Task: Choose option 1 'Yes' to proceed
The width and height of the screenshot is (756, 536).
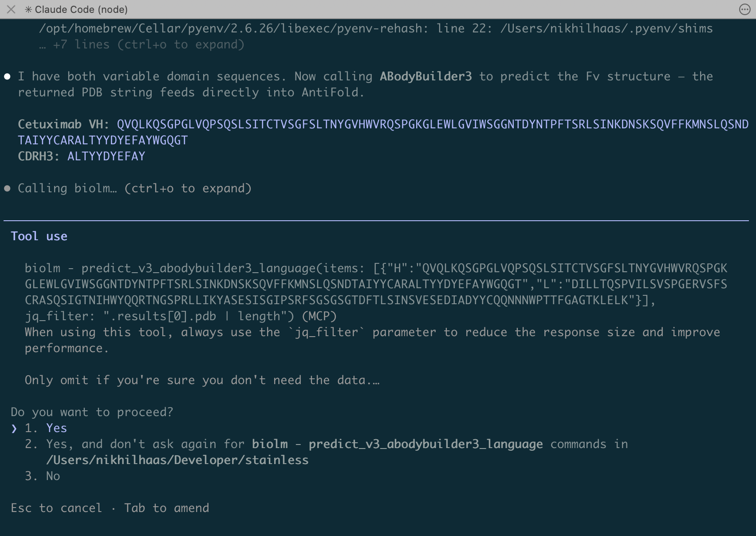Action: pos(56,428)
